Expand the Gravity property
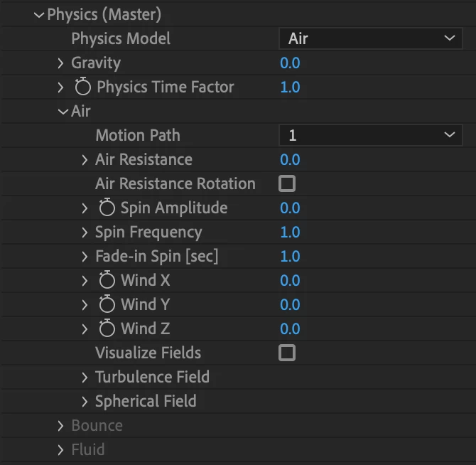The height and width of the screenshot is (465, 476). (x=60, y=63)
